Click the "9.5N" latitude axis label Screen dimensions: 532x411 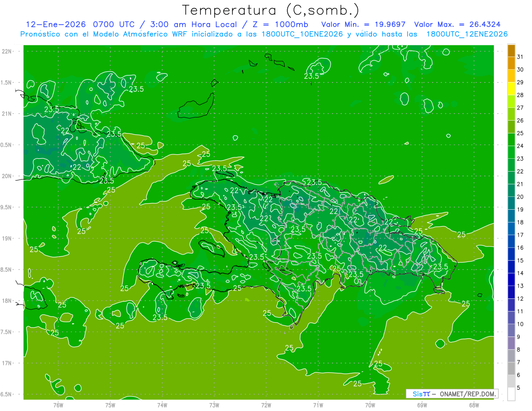pyautogui.click(x=6, y=207)
